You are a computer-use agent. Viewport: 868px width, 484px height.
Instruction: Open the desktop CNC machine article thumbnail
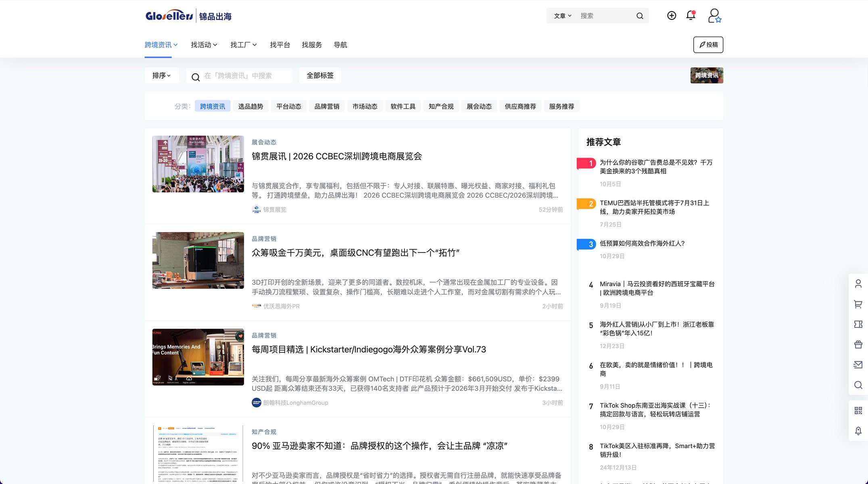point(198,261)
